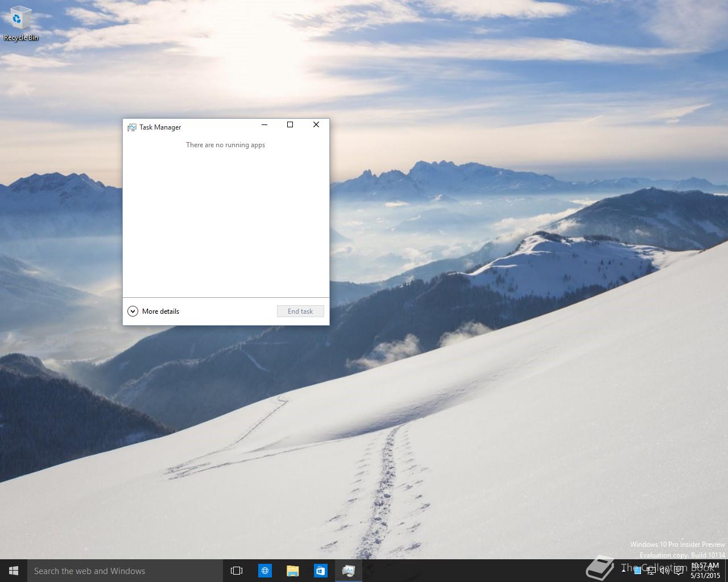Viewport: 728px width, 582px height.
Task: Open the Windows Start menu
Action: tap(14, 571)
